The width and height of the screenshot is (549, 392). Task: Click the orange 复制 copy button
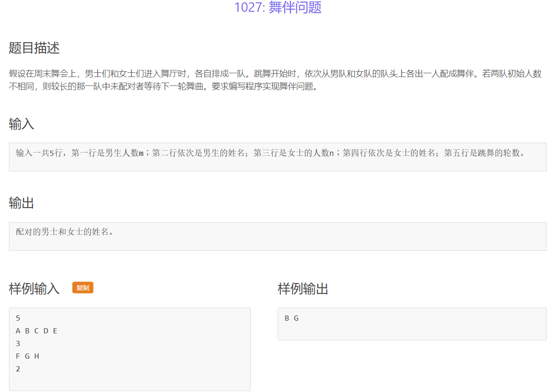tap(82, 287)
